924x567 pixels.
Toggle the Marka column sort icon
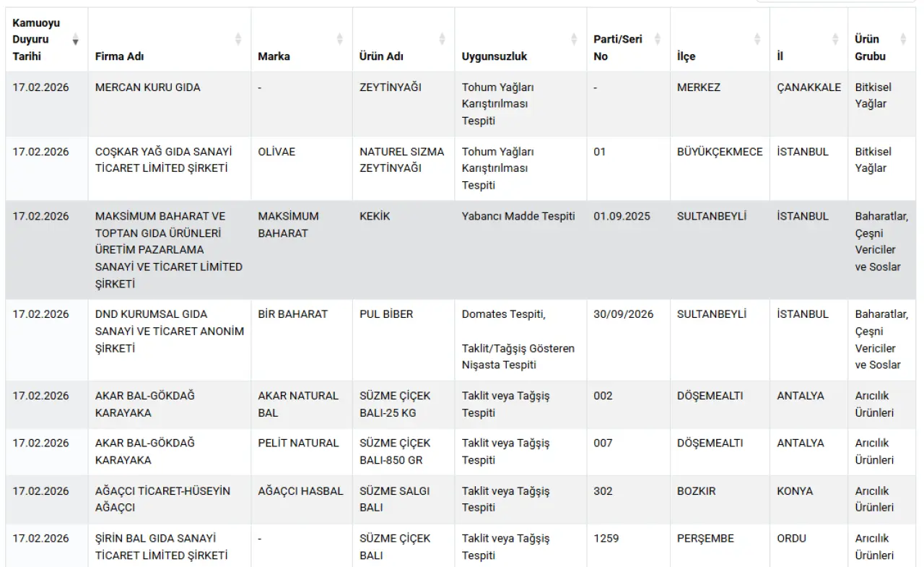pyautogui.click(x=340, y=40)
